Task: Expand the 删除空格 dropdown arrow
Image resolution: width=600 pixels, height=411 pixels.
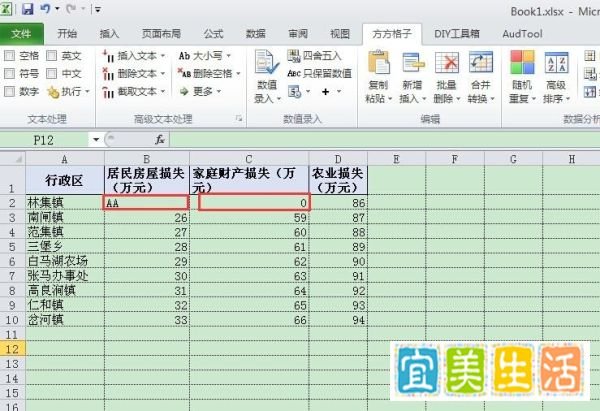Action: point(238,73)
